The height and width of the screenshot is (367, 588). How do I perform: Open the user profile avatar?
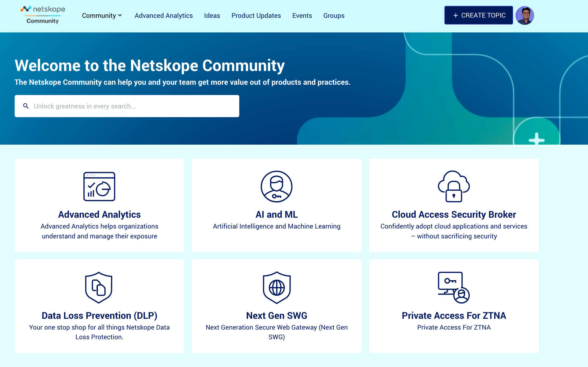[x=525, y=15]
